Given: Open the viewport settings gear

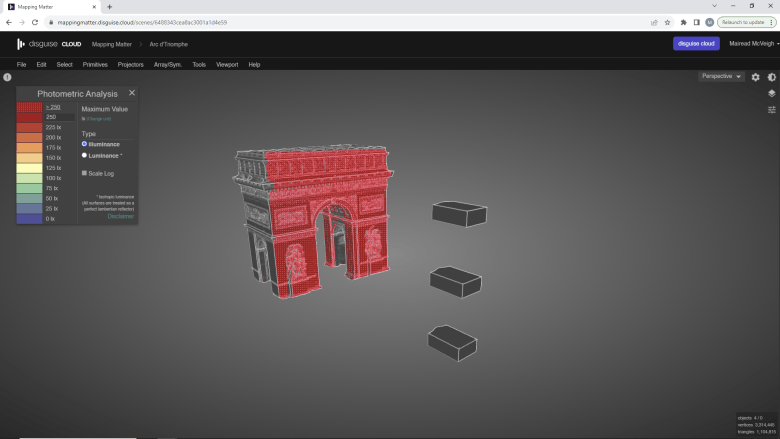Looking at the screenshot, I should [x=755, y=77].
